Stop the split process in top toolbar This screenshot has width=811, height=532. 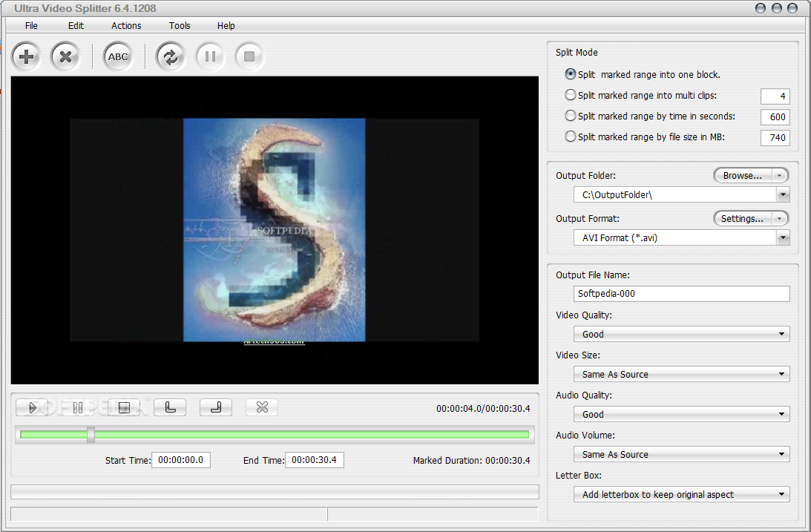point(249,56)
